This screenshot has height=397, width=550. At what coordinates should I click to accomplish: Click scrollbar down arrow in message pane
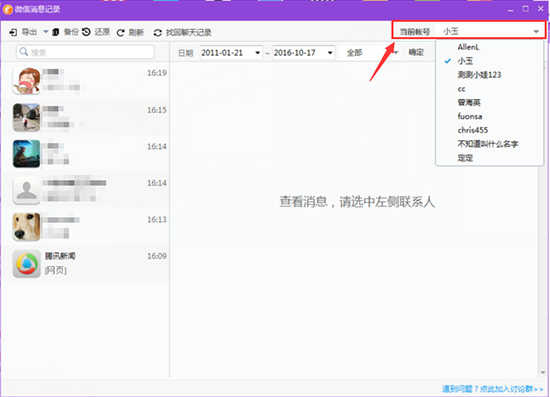click(543, 373)
